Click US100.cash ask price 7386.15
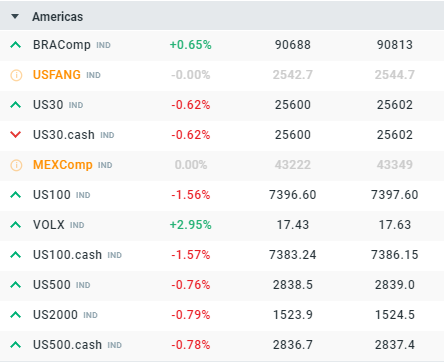The image size is (444, 362). 395,255
